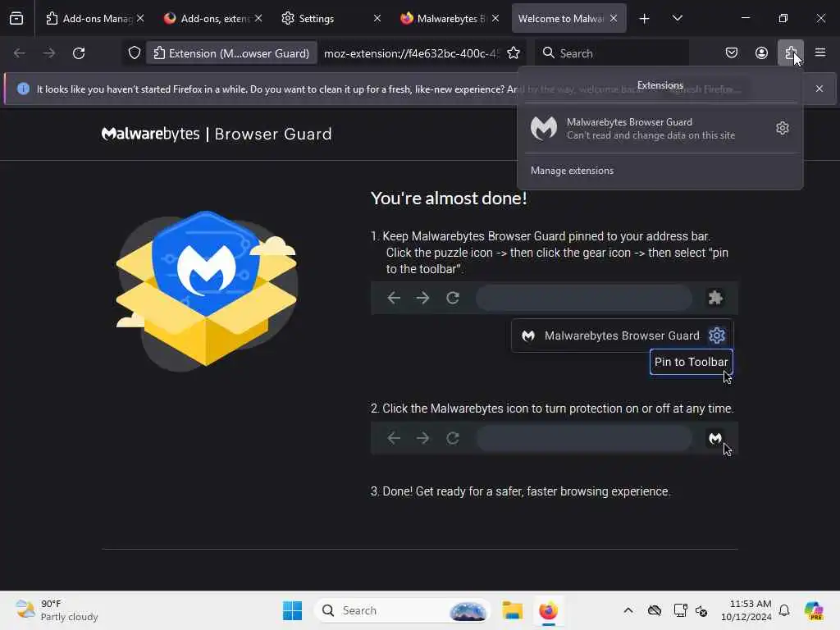Open the gear menu for Browser Guard extension
This screenshot has height=630, width=840.
pyautogui.click(x=782, y=128)
